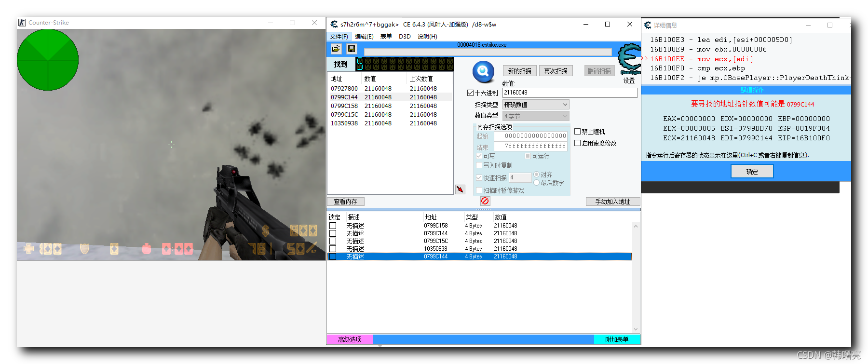868x364 pixels.
Task: Select found address 0799C15C in results
Action: coord(390,115)
